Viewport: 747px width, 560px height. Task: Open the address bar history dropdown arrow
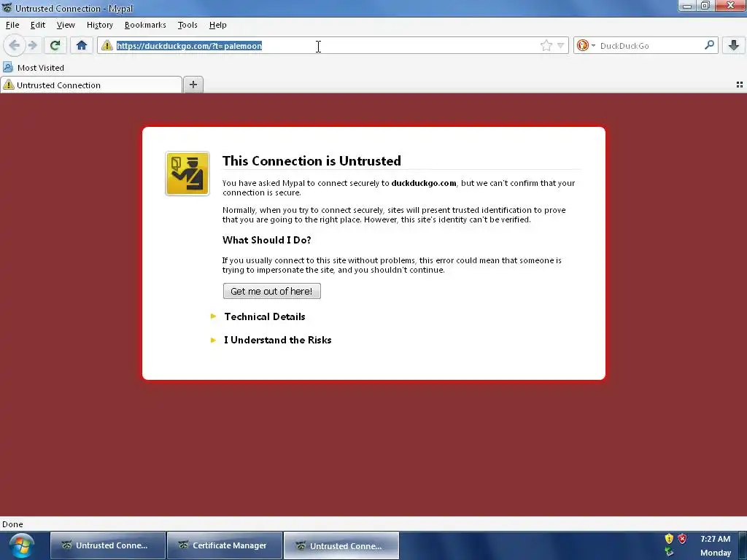(561, 46)
